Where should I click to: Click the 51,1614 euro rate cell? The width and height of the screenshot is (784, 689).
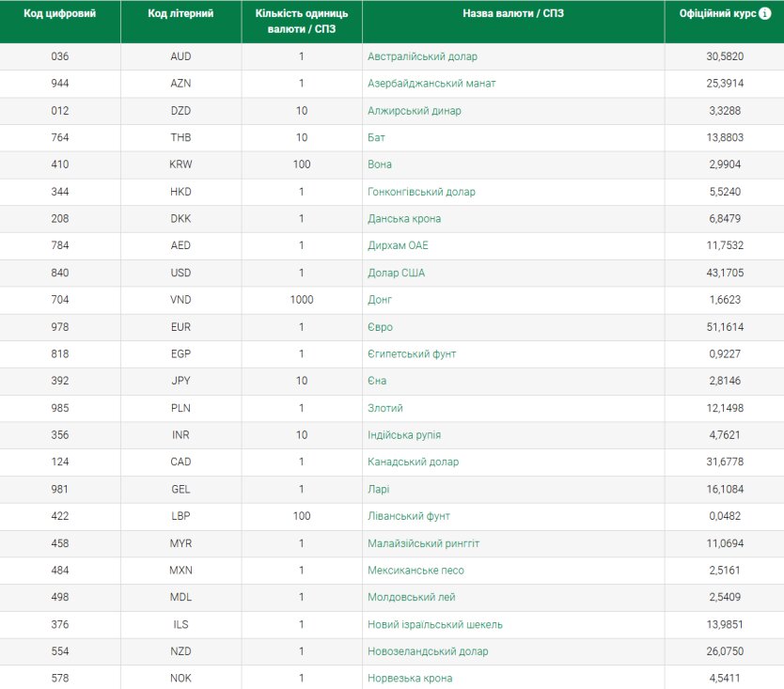tap(726, 327)
